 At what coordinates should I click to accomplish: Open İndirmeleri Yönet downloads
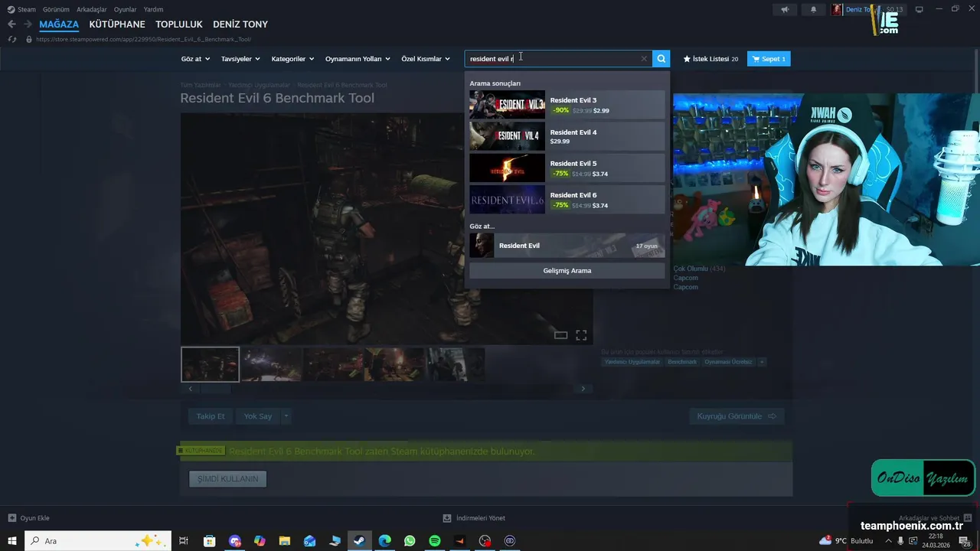tap(475, 518)
